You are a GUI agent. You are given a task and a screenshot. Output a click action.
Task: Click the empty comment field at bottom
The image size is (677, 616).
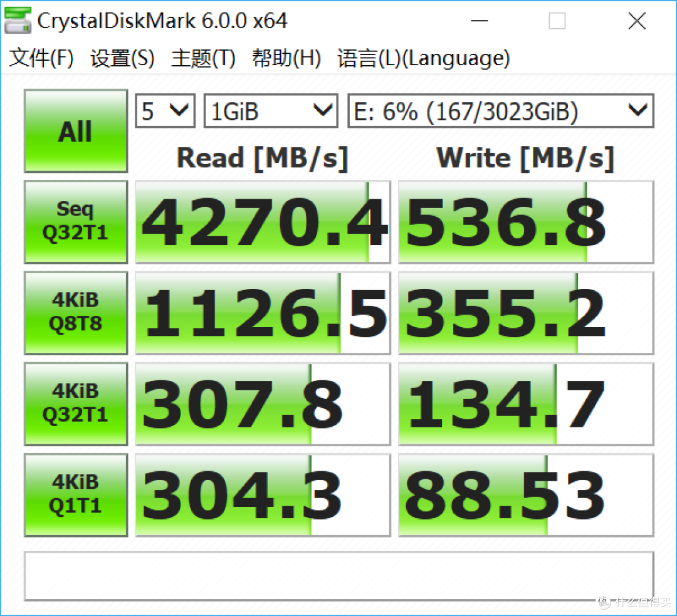point(339,576)
